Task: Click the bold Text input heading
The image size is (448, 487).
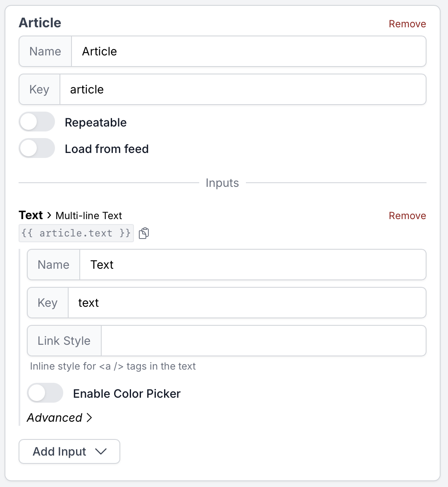Action: [x=31, y=215]
